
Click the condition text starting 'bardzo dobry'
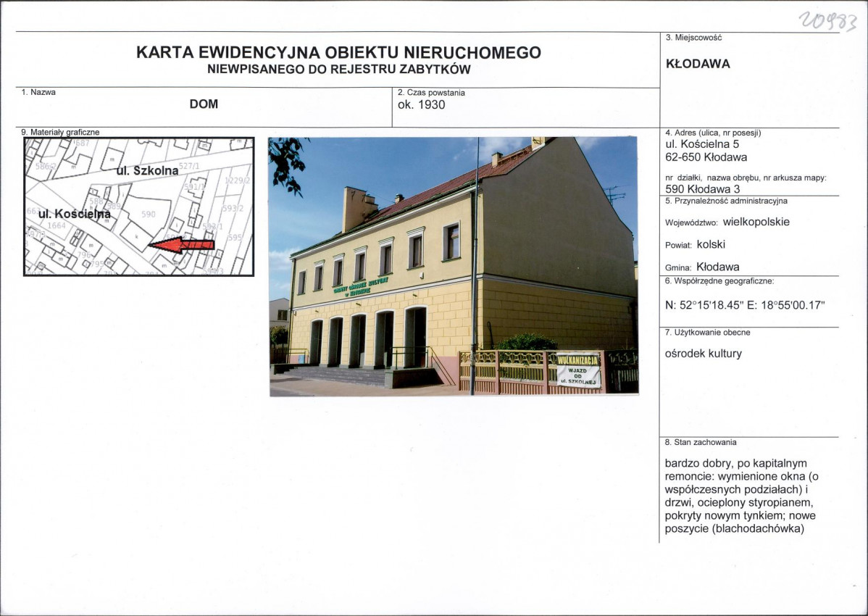point(741,496)
